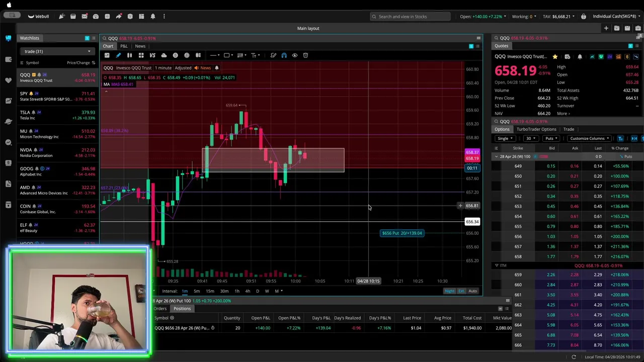Focus the Search and view in Stocks field
The width and height of the screenshot is (644, 362).
(x=410, y=17)
